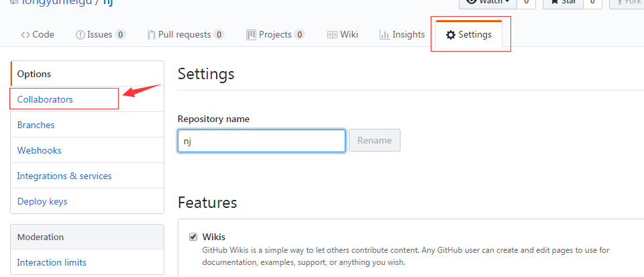Click the Issues count badge 0
Image resolution: width=644 pixels, height=277 pixels.
[120, 35]
